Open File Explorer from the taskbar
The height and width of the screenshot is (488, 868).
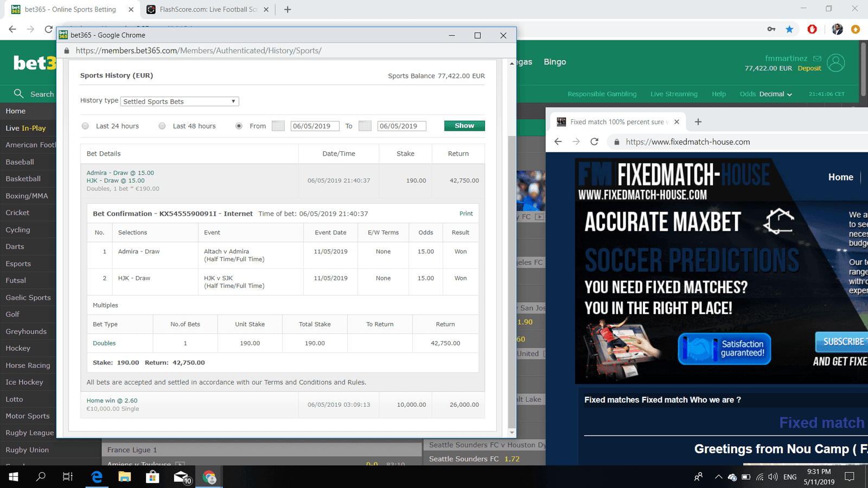point(125,477)
